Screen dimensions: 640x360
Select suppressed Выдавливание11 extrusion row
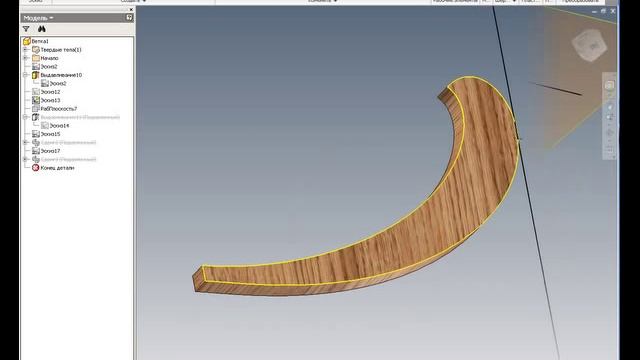(76, 117)
